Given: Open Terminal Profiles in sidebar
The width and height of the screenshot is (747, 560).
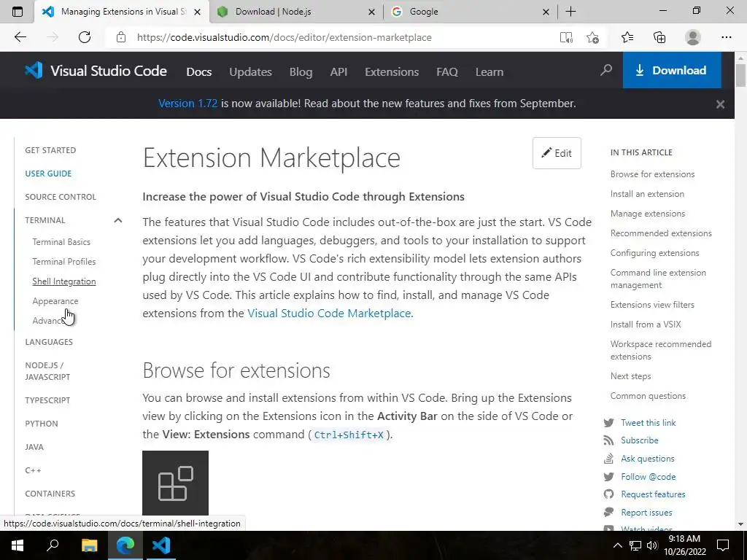Looking at the screenshot, I should pos(64,262).
